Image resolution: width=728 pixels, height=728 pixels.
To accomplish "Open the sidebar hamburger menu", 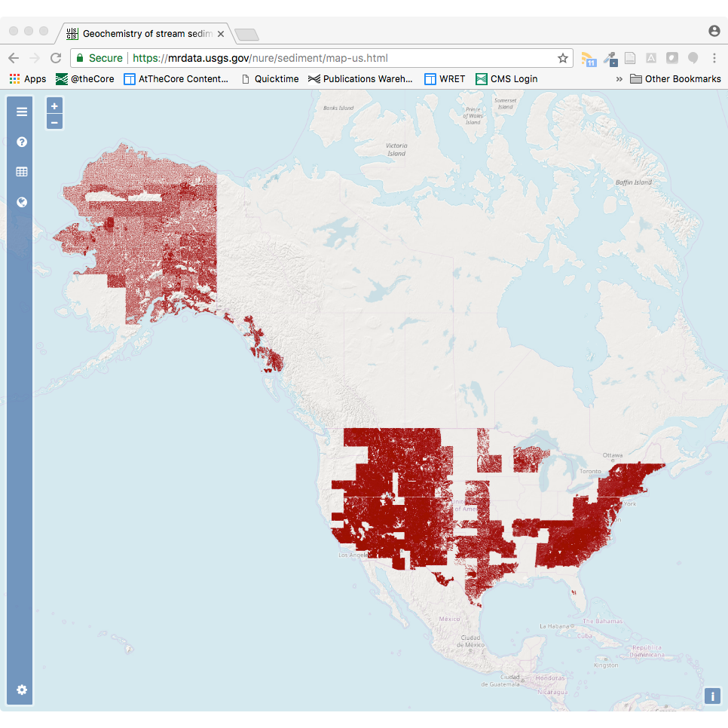I will click(x=21, y=111).
